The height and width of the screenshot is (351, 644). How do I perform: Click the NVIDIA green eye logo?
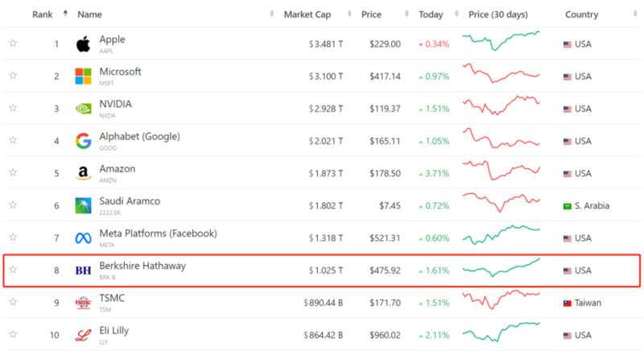pos(84,109)
